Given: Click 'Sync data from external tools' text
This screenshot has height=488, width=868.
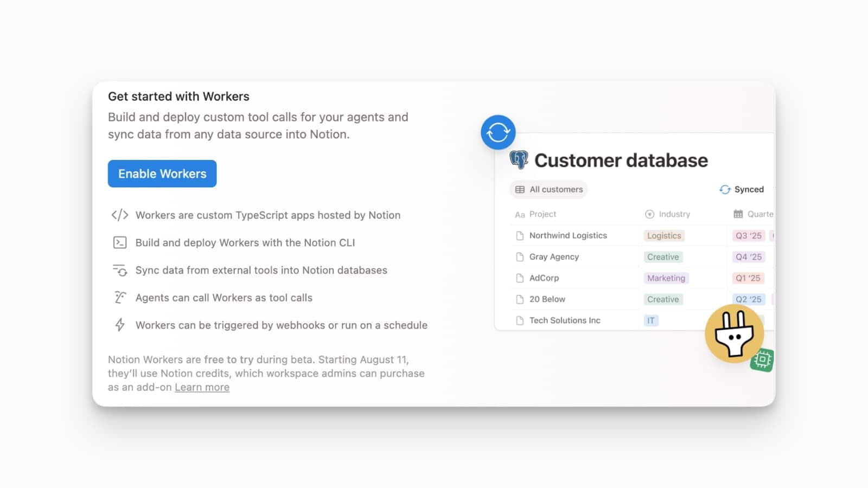Looking at the screenshot, I should click(261, 270).
